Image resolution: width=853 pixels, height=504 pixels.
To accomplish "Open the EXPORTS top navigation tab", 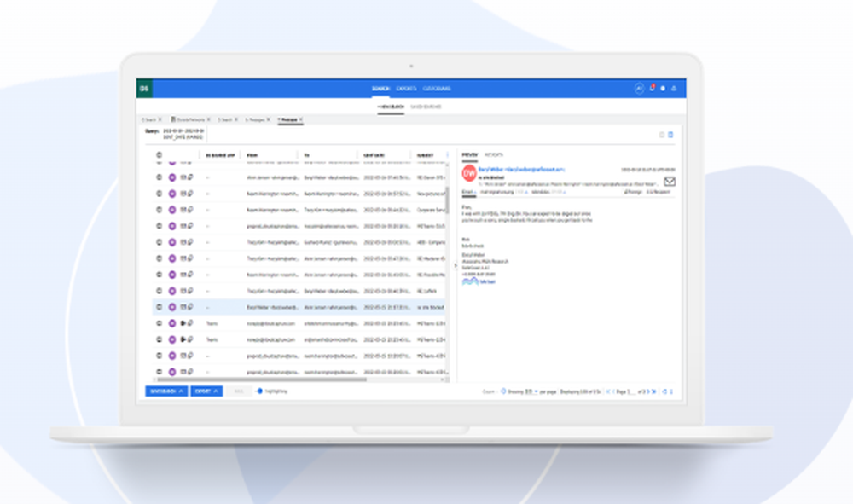I will click(x=406, y=89).
